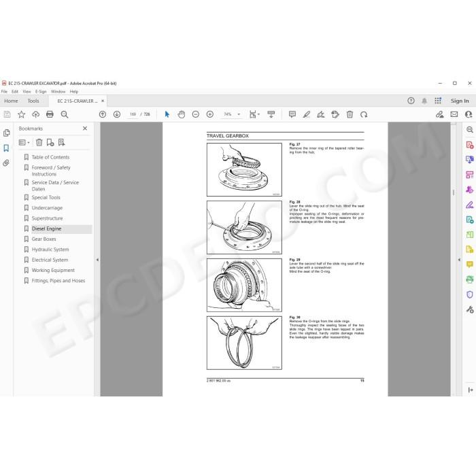The width and height of the screenshot is (476, 476).
Task: Open the Electrical System bookmark
Action: pyautogui.click(x=50, y=260)
